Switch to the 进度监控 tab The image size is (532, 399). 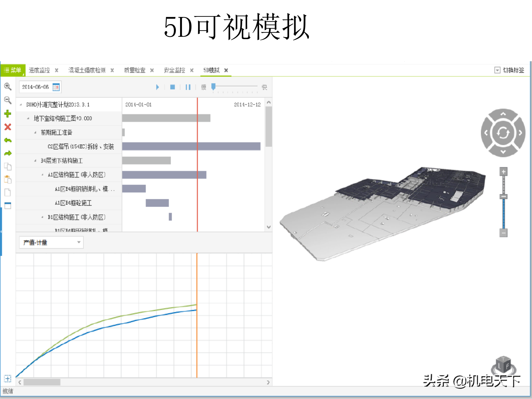[x=39, y=70]
